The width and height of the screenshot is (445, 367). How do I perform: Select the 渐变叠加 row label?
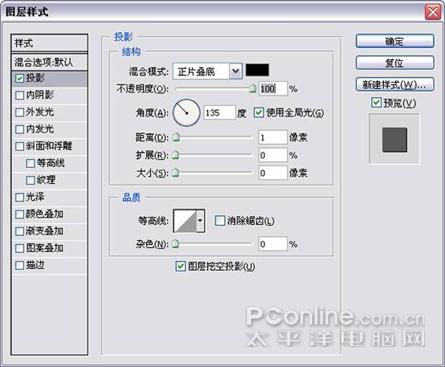45,231
